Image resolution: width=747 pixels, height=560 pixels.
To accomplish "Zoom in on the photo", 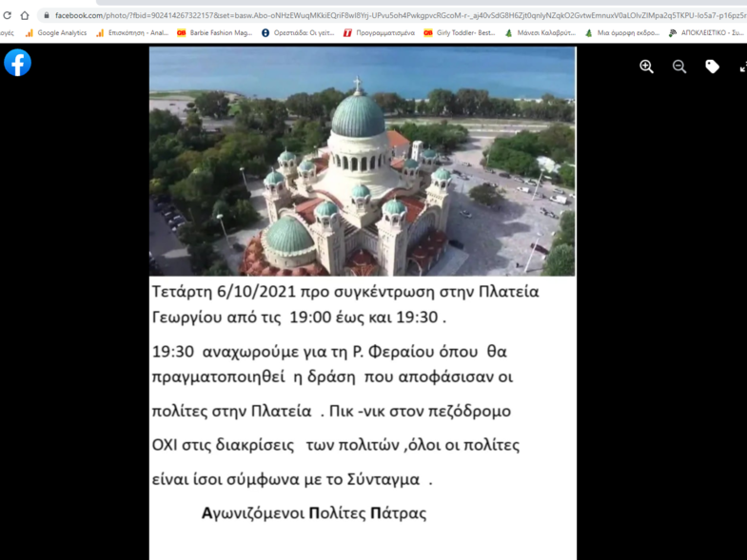I will [x=646, y=67].
